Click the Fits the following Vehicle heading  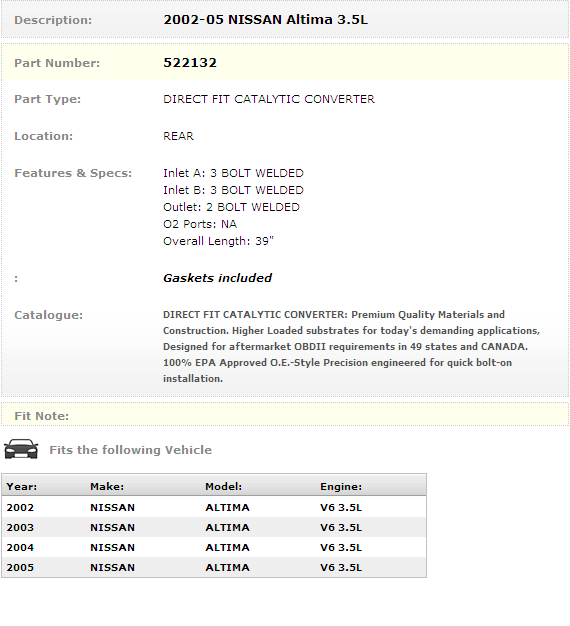[131, 450]
